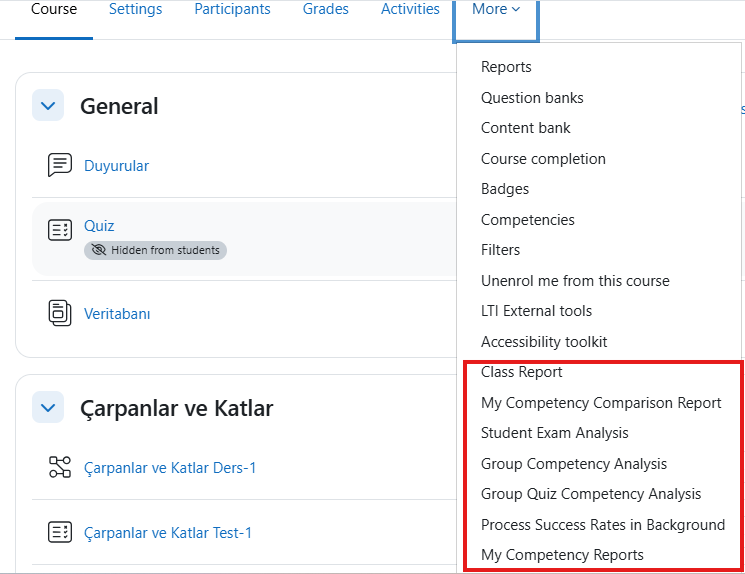Close the More dropdown menu
This screenshot has height=574, width=745.
496,10
